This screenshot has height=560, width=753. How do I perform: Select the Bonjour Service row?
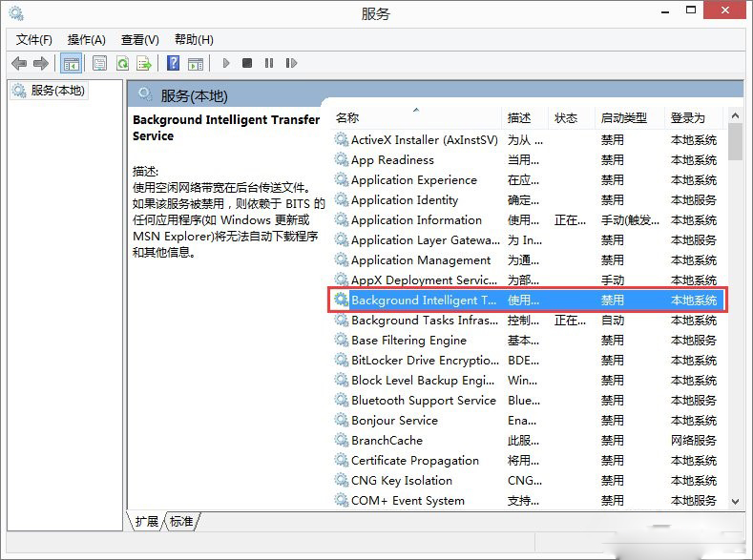point(529,421)
